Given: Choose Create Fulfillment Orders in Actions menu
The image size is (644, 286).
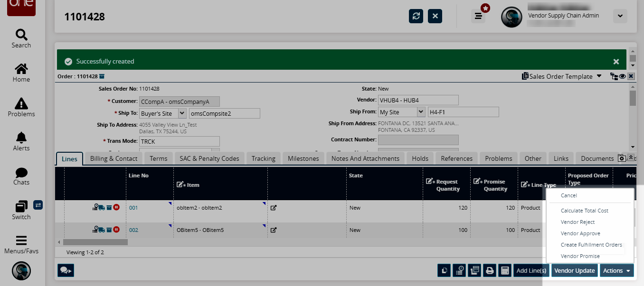Looking at the screenshot, I should pos(591,245).
